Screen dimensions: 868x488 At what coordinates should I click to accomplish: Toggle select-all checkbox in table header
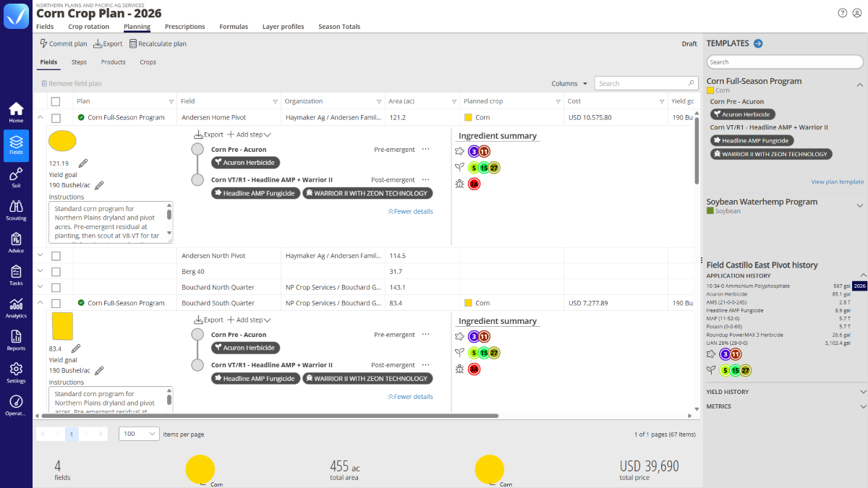(56, 102)
